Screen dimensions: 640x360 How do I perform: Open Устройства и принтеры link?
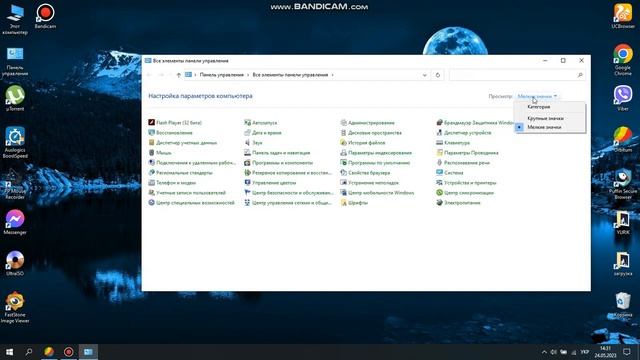470,183
